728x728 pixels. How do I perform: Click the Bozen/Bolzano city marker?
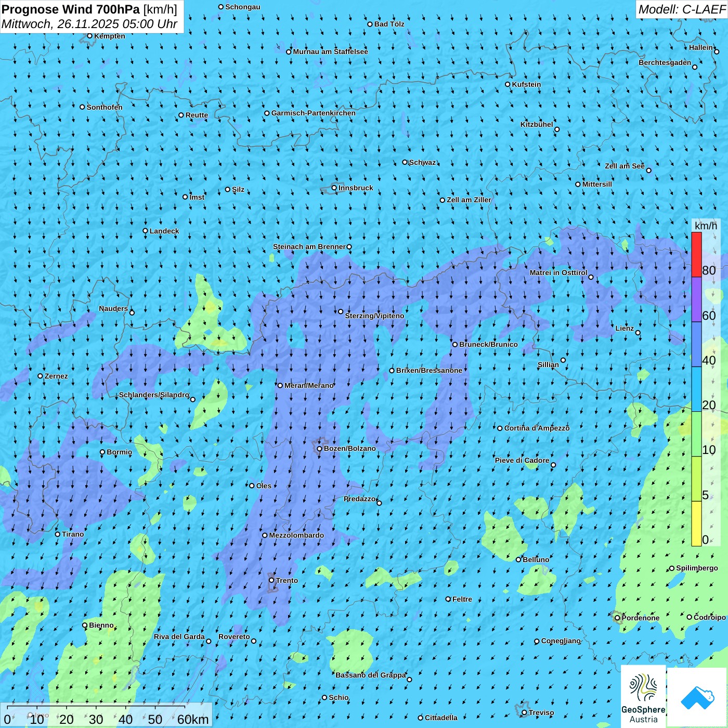319,449
